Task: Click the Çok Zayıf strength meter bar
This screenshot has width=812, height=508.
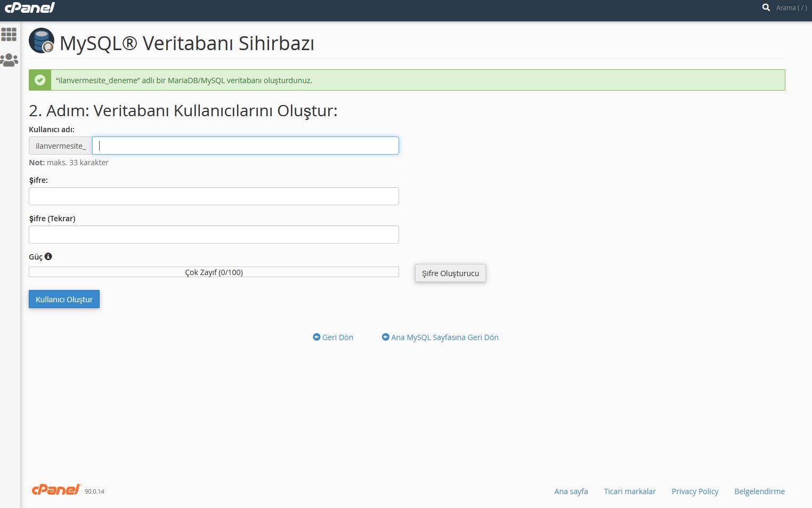Action: (x=214, y=272)
